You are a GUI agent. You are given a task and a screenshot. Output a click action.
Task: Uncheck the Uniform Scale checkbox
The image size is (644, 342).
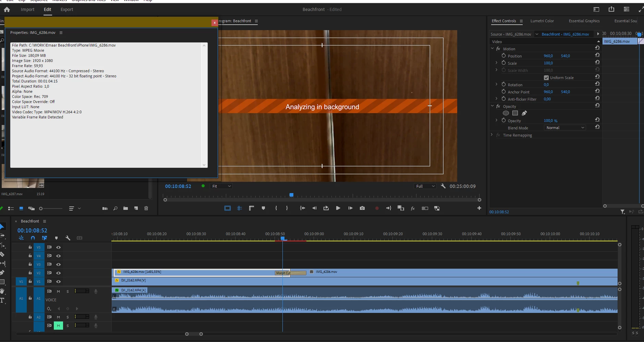546,78
